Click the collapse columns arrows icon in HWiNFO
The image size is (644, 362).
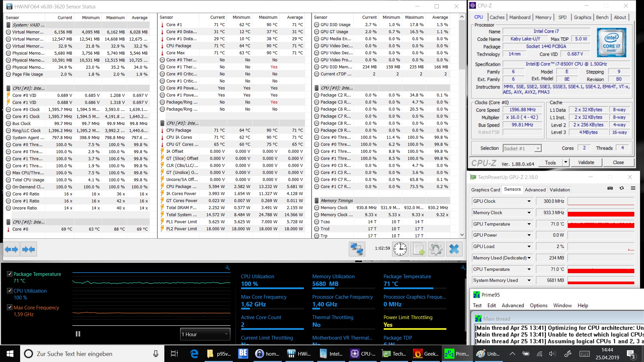click(28, 249)
